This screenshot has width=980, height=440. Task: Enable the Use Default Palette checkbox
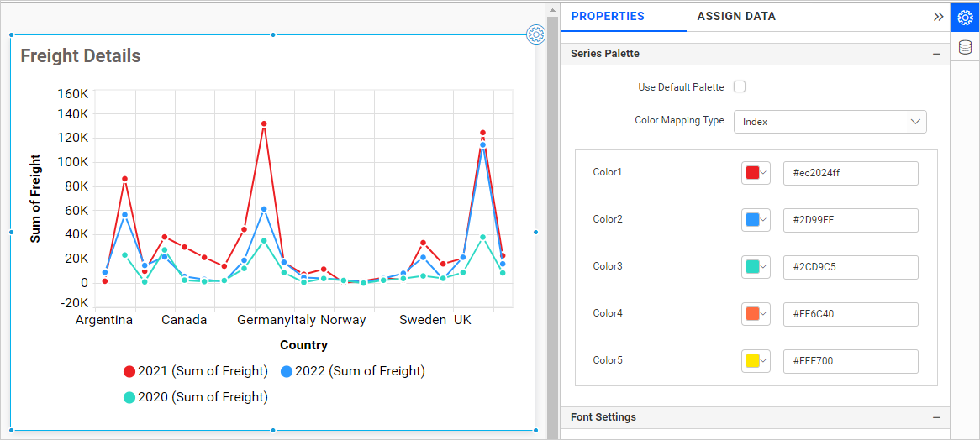pyautogui.click(x=740, y=86)
